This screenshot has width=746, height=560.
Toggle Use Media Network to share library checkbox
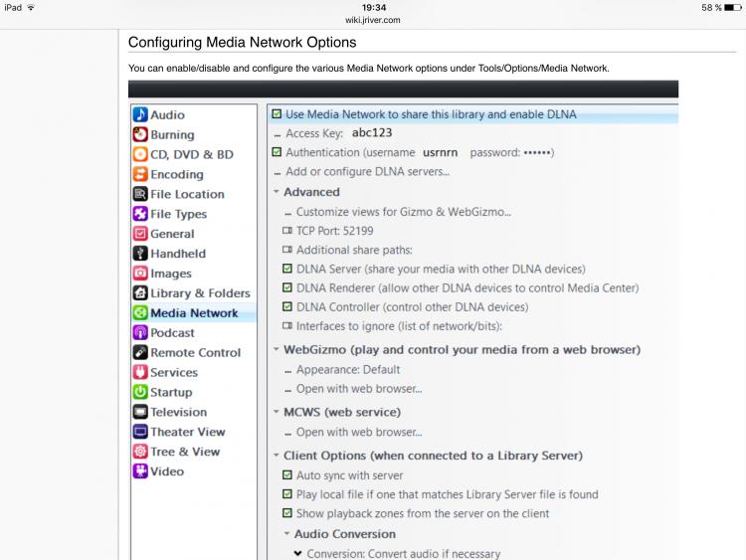(x=277, y=114)
